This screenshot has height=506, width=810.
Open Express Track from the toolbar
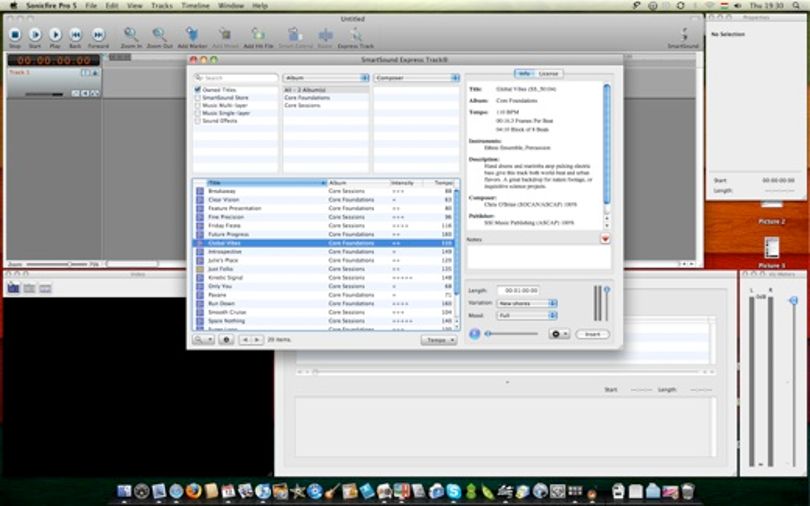tap(355, 35)
